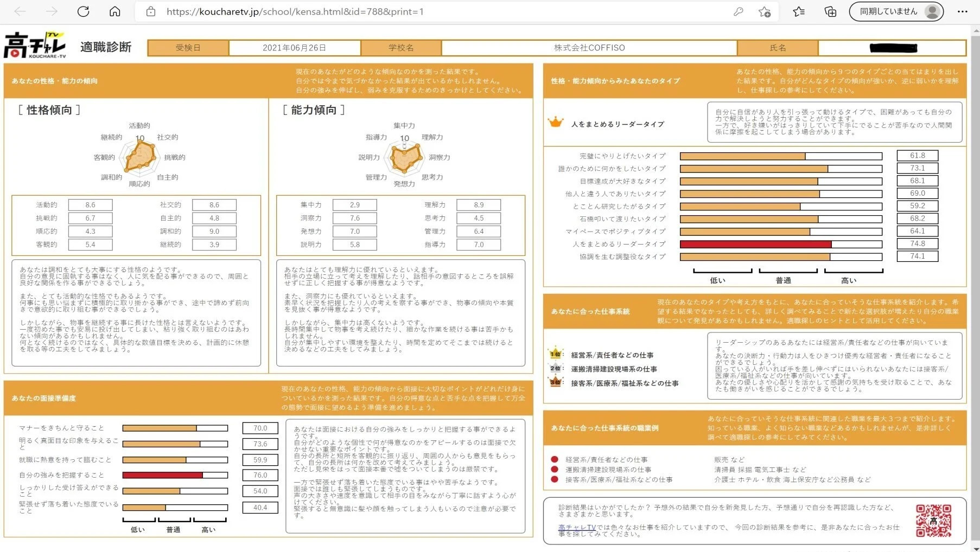The height and width of the screenshot is (552, 980).
Task: Click the 高チャレTV logo at top left
Action: click(35, 46)
